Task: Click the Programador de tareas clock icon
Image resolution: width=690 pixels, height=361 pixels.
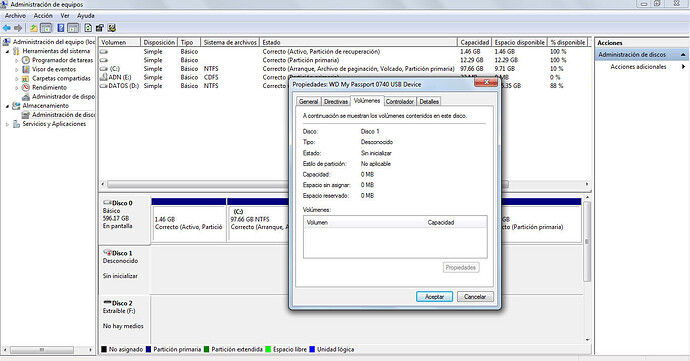Action: pos(26,60)
